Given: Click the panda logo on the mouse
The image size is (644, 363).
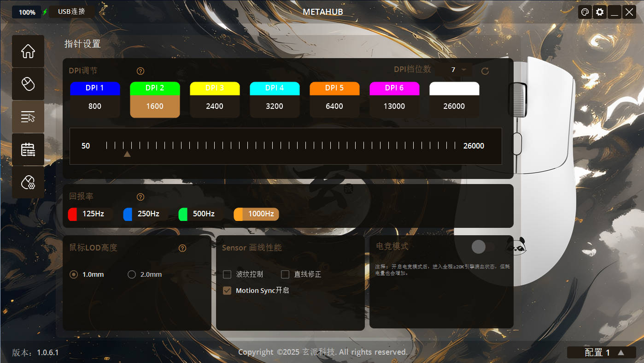Looking at the screenshot, I should pyautogui.click(x=516, y=245).
